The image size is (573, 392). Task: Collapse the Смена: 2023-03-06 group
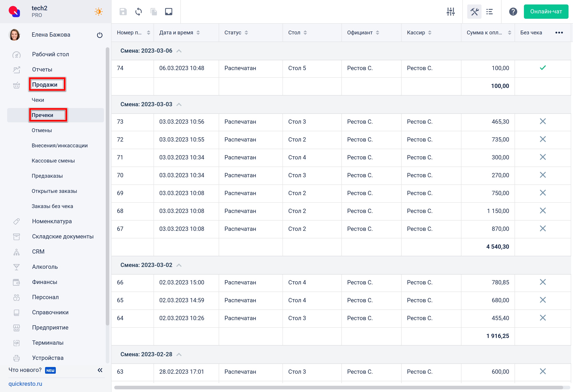(x=179, y=51)
